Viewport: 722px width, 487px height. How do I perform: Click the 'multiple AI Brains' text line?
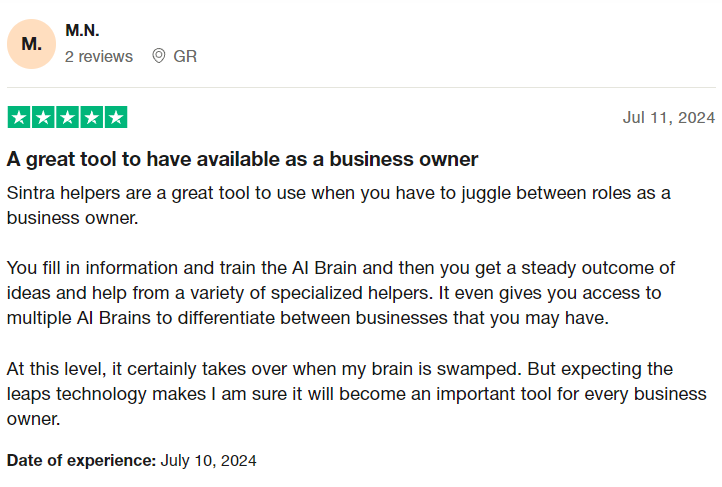click(308, 318)
